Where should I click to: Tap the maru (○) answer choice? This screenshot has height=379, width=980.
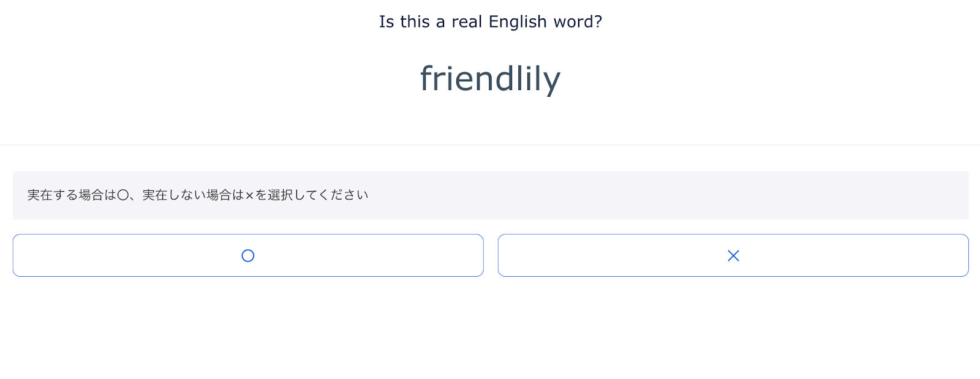tap(247, 255)
